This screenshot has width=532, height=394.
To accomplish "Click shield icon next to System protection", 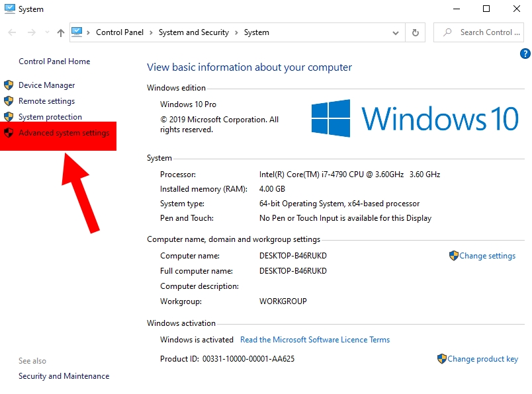I will tap(9, 116).
